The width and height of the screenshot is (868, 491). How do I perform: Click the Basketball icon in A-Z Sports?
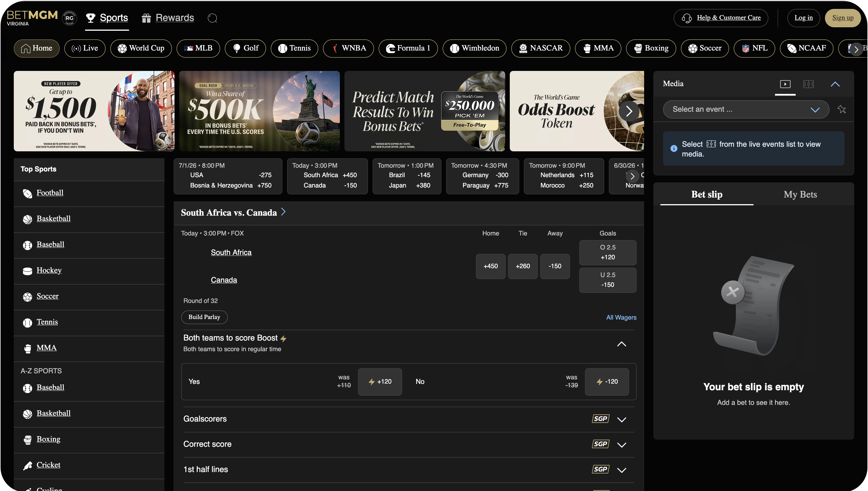27,414
